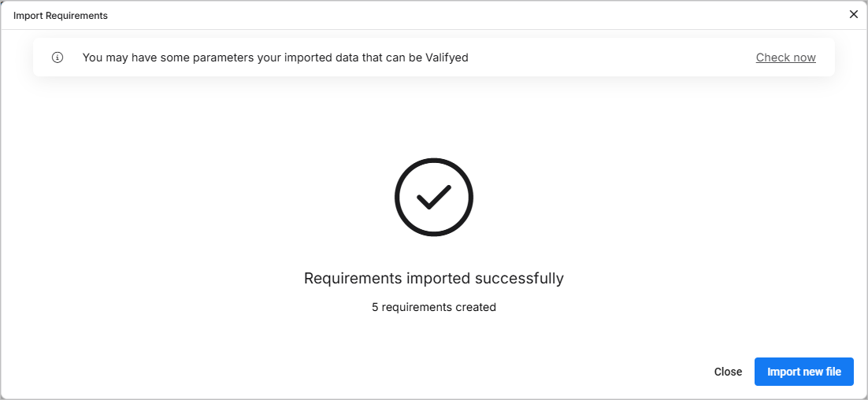Image resolution: width=868 pixels, height=400 pixels.
Task: Tap the circled i information symbol
Action: coord(57,57)
